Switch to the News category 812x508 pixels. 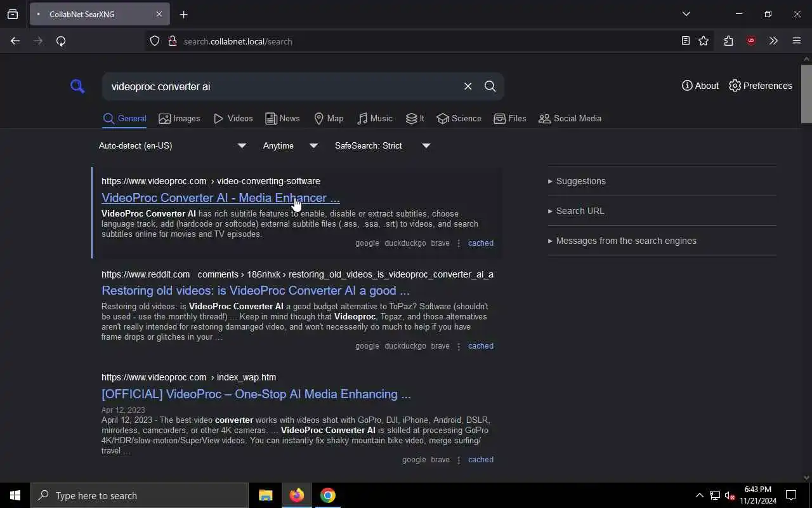[x=282, y=119]
